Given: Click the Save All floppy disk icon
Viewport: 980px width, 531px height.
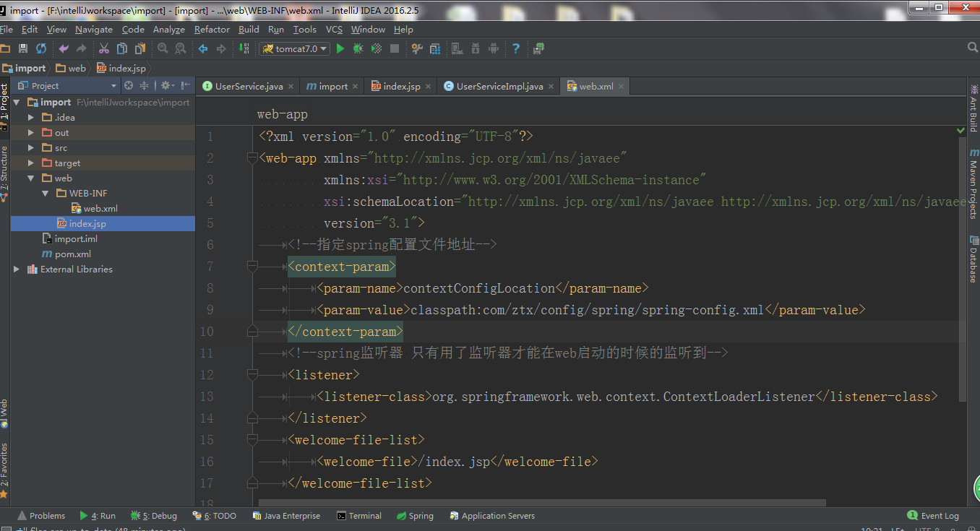Looking at the screenshot, I should pos(23,48).
